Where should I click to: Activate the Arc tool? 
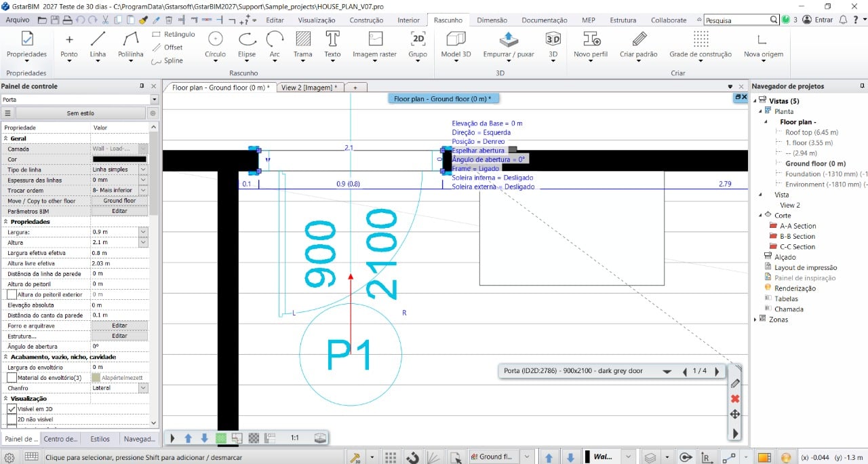pos(275,46)
